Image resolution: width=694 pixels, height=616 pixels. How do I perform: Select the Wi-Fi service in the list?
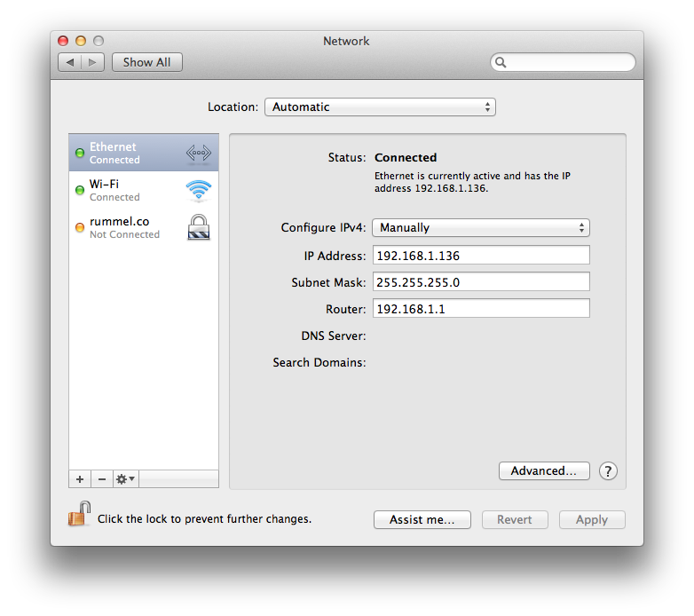(144, 190)
